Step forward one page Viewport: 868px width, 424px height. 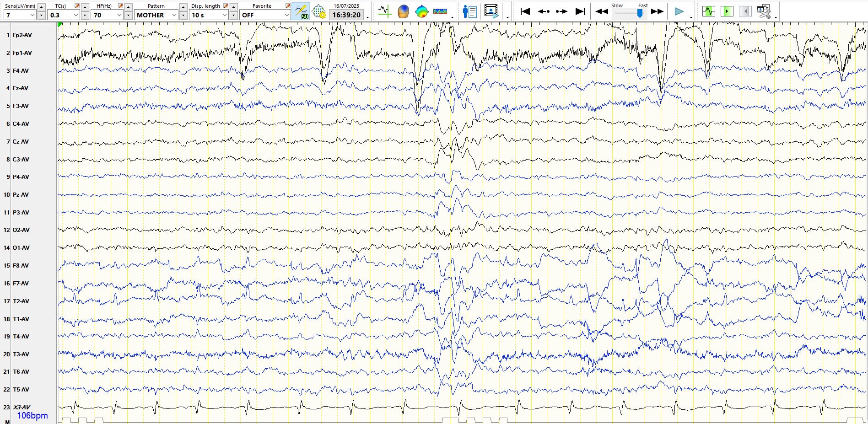coord(561,11)
